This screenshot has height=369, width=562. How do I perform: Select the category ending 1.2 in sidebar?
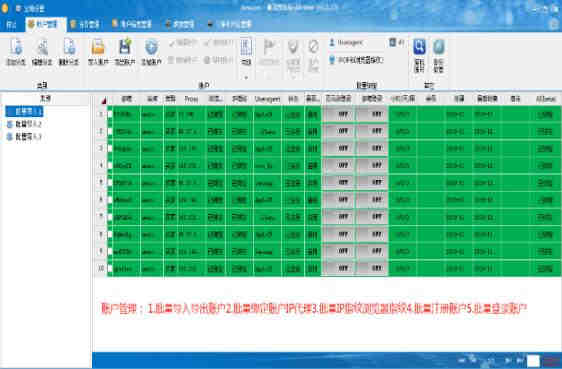(24, 124)
